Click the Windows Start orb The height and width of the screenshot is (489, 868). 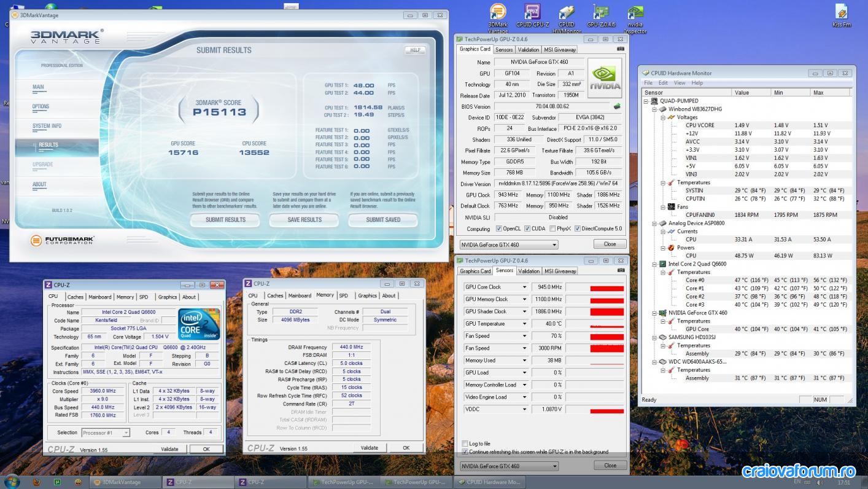point(12,482)
